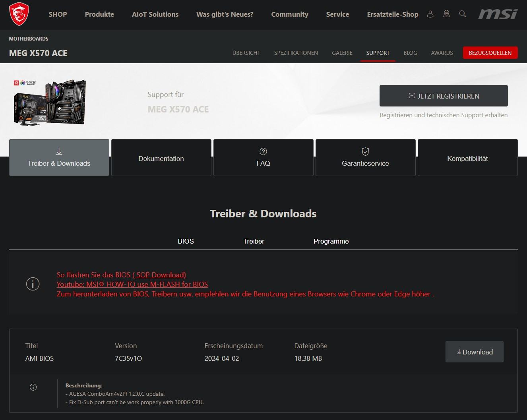This screenshot has height=420, width=527.
Task: Click the version text 7C35v1O
Action: coord(128,358)
